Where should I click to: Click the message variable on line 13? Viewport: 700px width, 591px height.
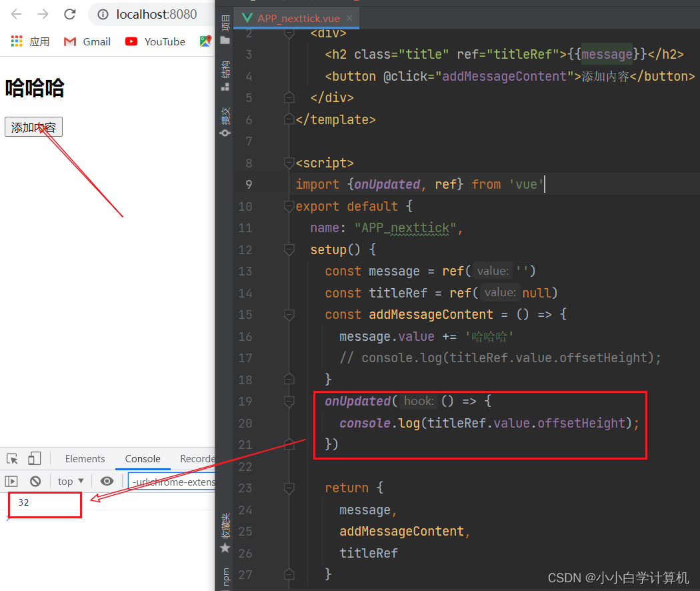[x=394, y=271]
